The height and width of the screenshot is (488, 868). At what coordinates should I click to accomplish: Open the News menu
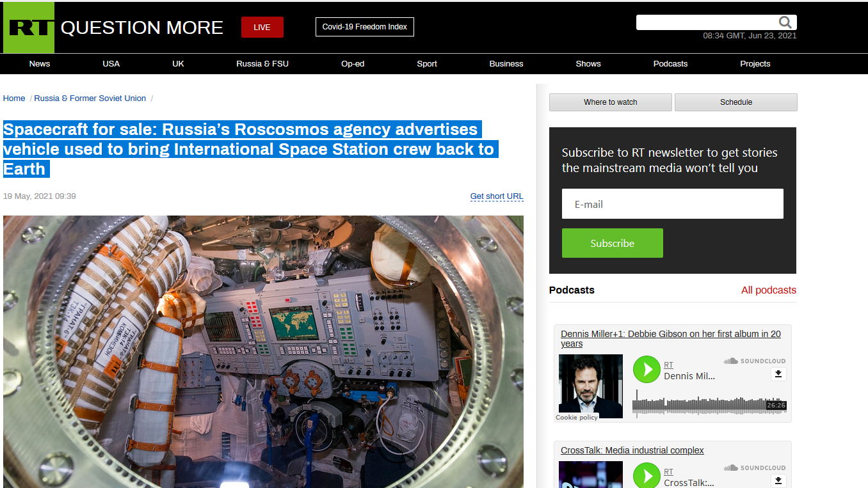point(40,64)
